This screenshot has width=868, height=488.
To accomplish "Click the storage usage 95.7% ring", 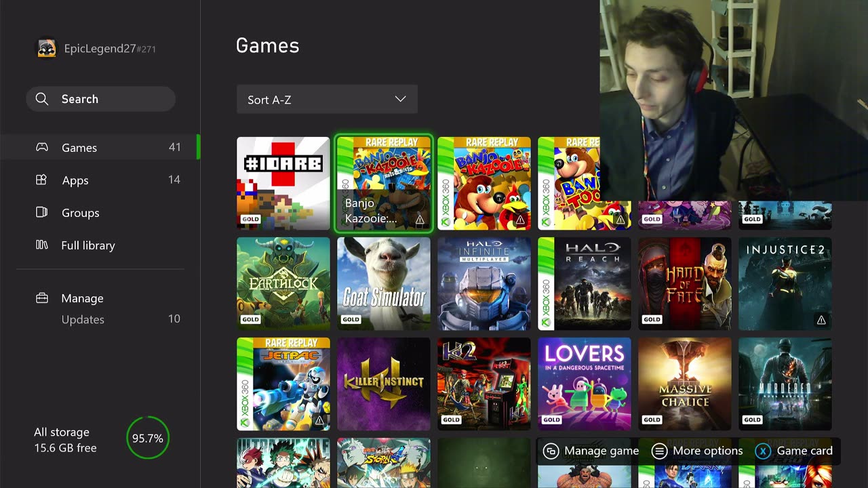I will pos(147,439).
